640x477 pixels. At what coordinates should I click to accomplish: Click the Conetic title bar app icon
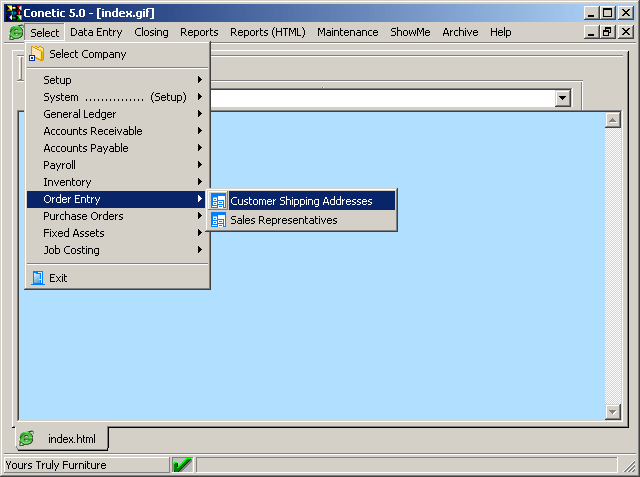click(14, 13)
